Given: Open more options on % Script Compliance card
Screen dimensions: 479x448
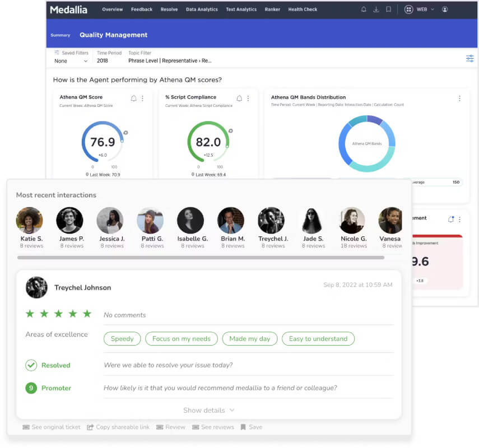Looking at the screenshot, I should [248, 99].
